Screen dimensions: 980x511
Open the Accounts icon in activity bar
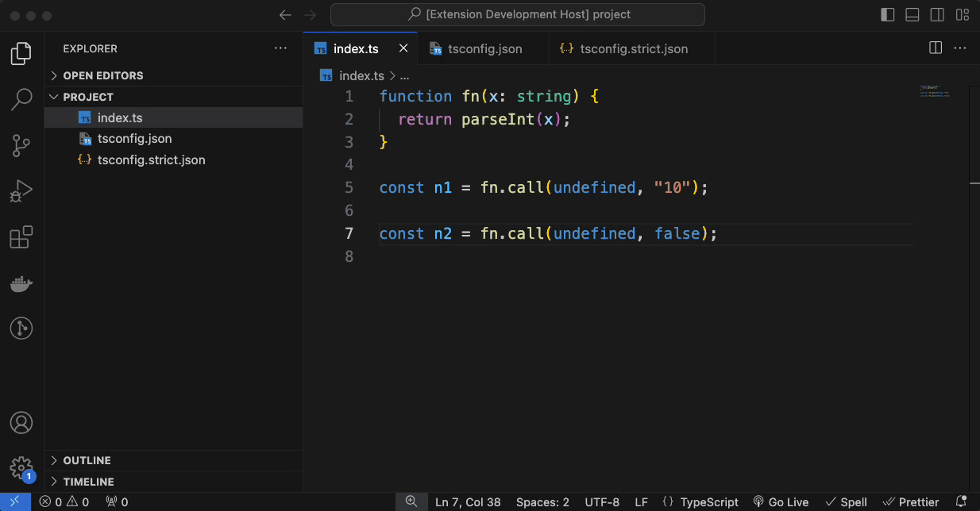coord(21,422)
